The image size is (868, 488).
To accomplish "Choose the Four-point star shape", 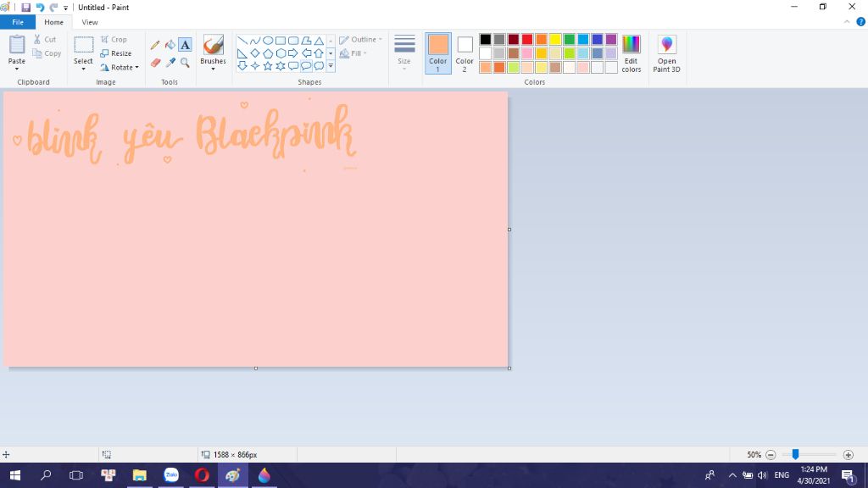I will click(254, 66).
